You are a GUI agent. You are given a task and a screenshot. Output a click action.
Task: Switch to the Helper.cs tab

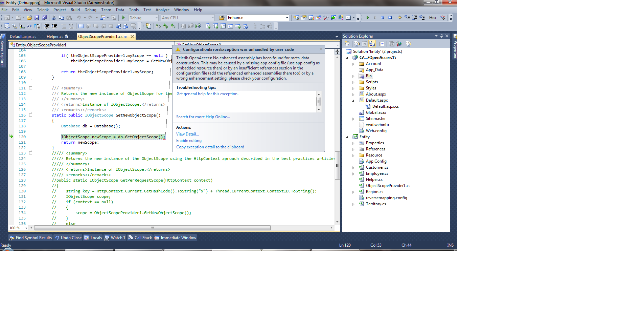click(57, 37)
